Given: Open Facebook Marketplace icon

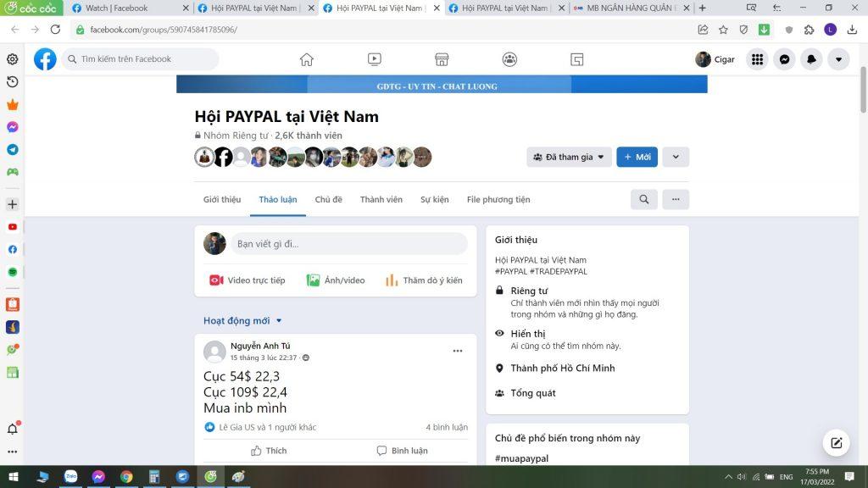Looking at the screenshot, I should [442, 59].
